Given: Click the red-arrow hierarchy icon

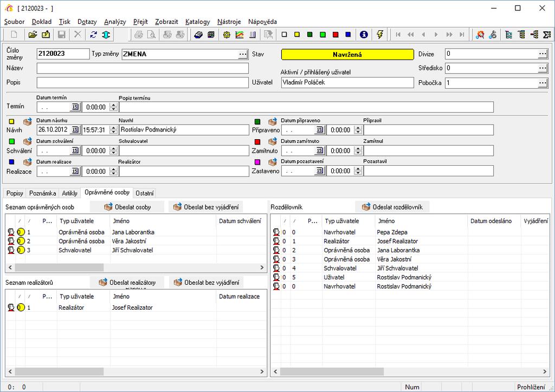Looking at the screenshot, I should point(534,34).
